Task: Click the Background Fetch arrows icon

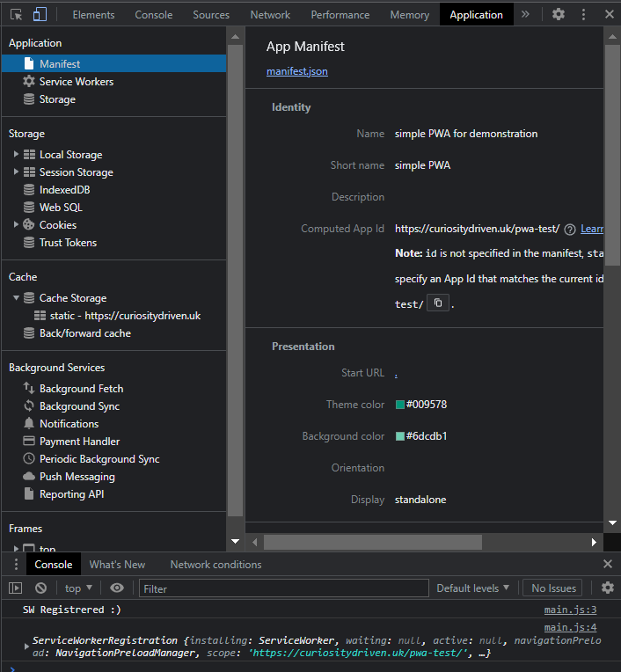Action: pos(29,388)
